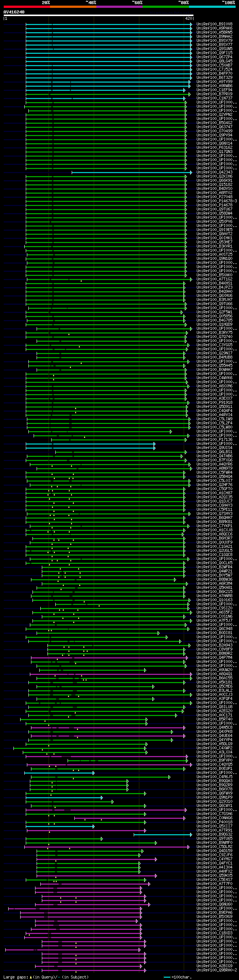
Task: Click the green ~80% identity legend segment
Action: coord(166,6)
